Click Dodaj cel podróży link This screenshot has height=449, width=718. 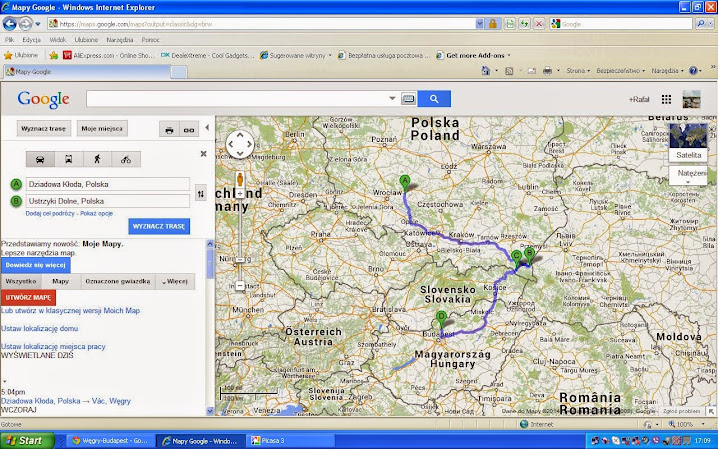click(50, 213)
